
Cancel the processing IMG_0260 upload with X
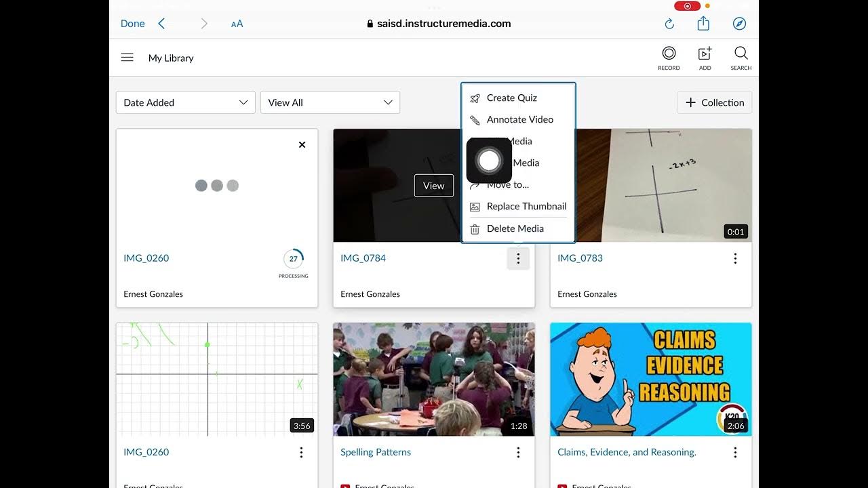302,144
